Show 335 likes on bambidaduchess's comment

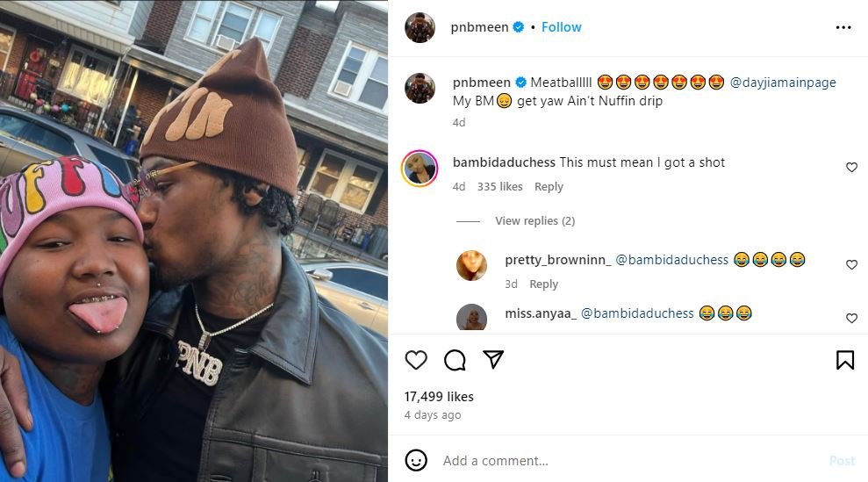pos(499,187)
